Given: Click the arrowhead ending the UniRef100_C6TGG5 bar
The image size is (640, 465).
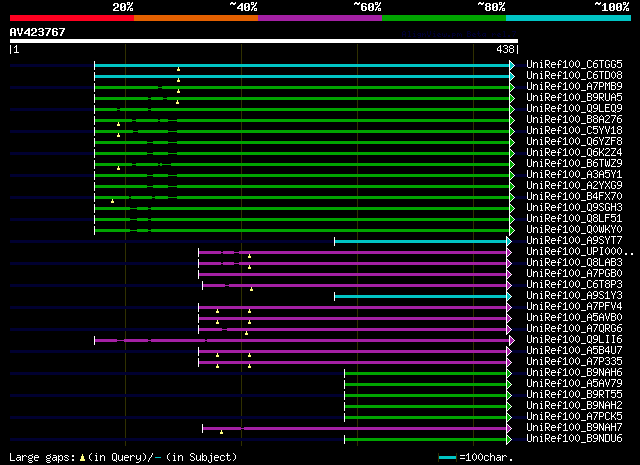Looking at the screenshot, I should pyautogui.click(x=512, y=65).
